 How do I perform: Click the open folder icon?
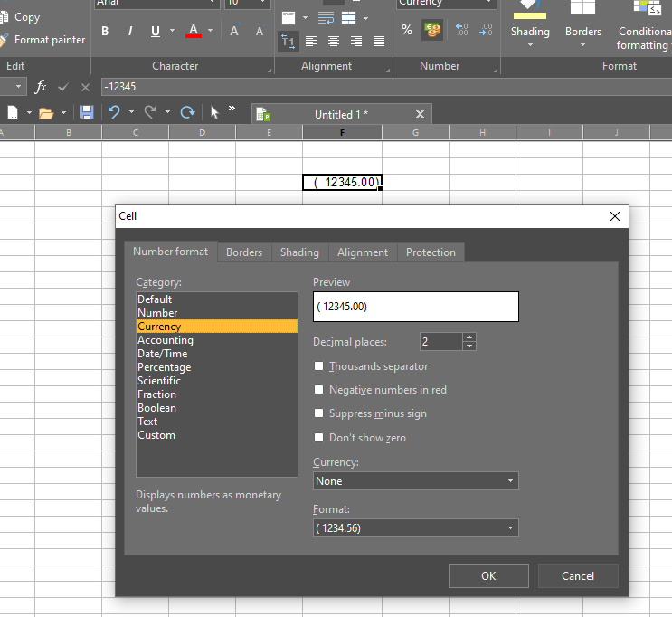point(45,112)
